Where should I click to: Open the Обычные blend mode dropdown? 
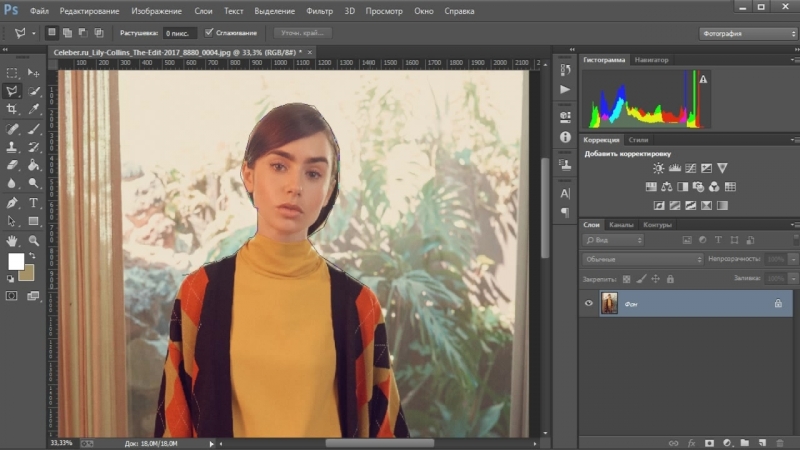coord(643,259)
